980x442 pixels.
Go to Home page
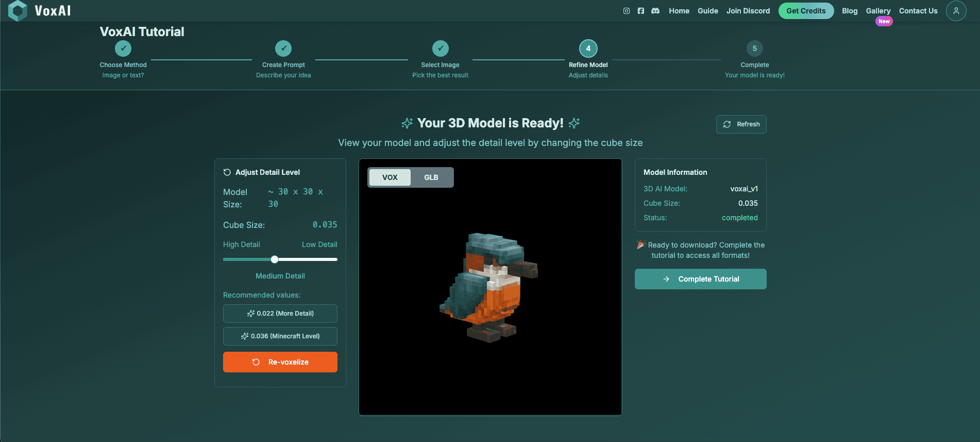point(679,11)
